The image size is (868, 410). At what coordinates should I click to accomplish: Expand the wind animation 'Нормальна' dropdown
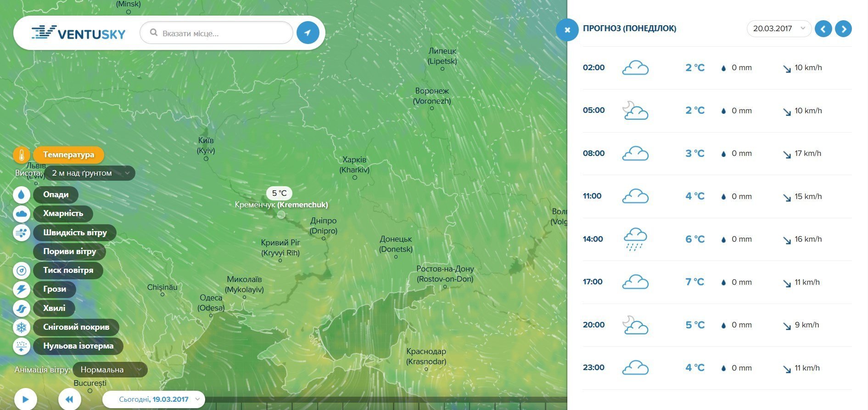point(110,370)
